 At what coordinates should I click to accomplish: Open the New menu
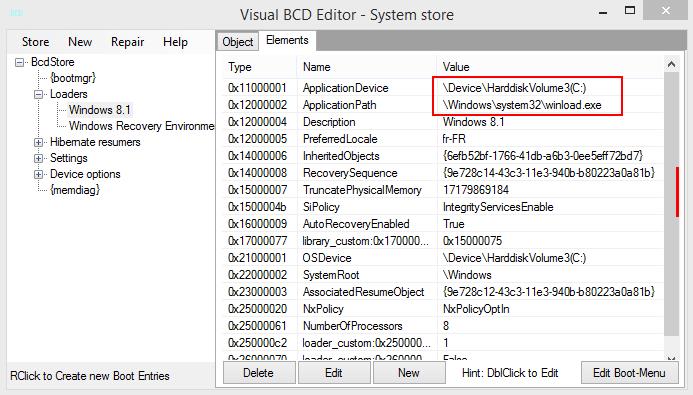80,42
